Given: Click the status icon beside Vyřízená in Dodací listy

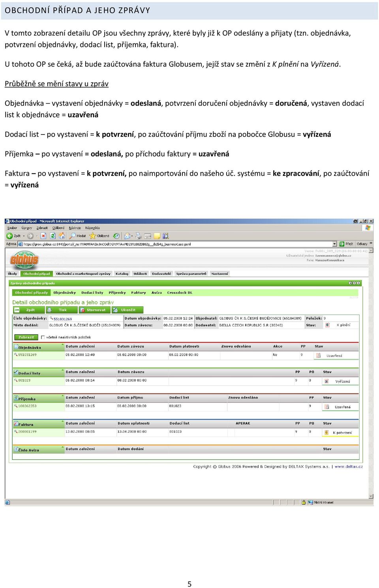Looking at the screenshot, I should (326, 381).
